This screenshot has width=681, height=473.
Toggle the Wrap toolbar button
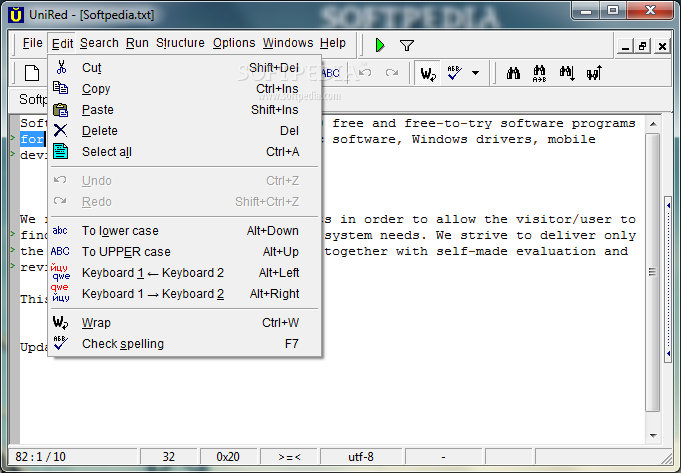[428, 73]
